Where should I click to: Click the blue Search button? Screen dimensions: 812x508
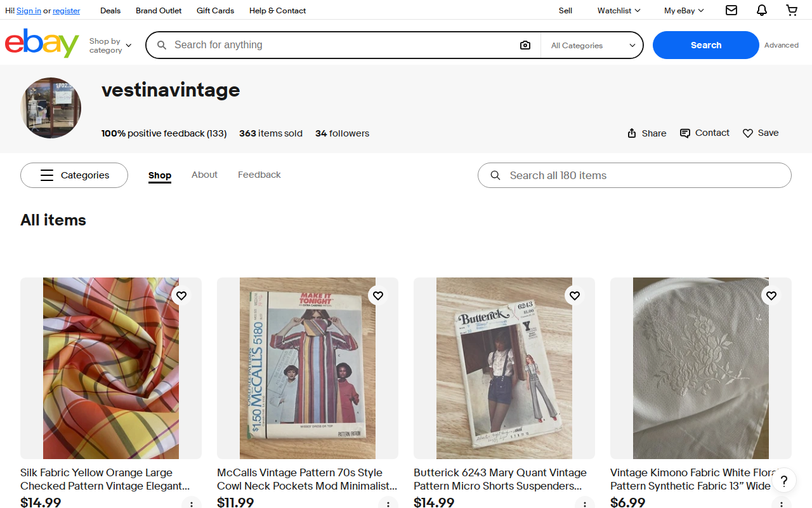click(x=706, y=45)
